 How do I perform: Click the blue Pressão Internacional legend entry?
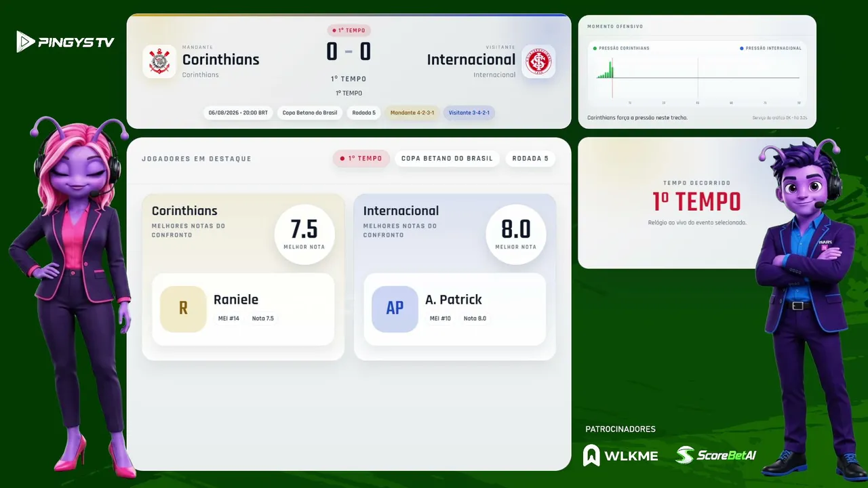(771, 48)
